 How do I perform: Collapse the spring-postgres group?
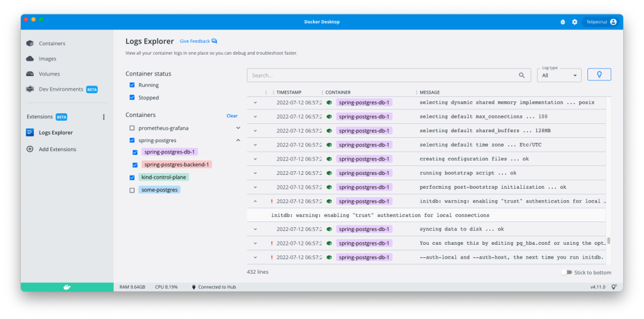238,140
